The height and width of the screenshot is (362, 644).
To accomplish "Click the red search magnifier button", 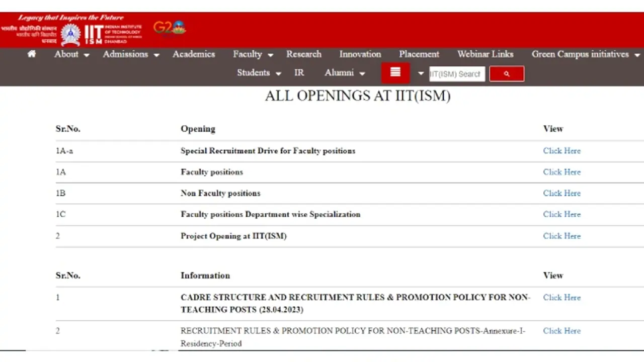I will [507, 74].
